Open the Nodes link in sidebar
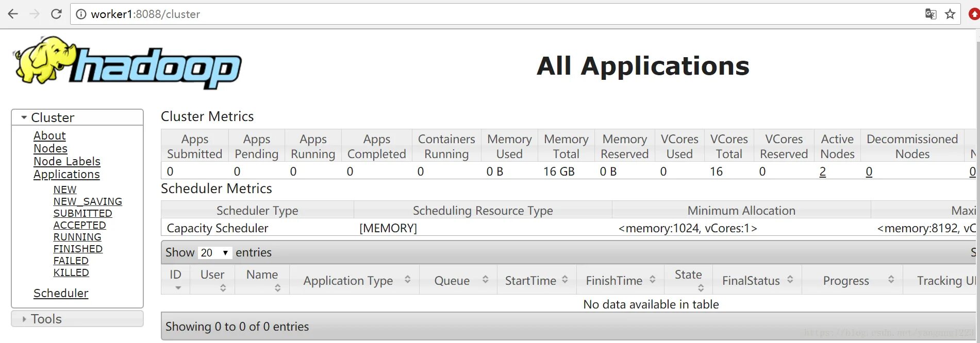 coord(51,148)
